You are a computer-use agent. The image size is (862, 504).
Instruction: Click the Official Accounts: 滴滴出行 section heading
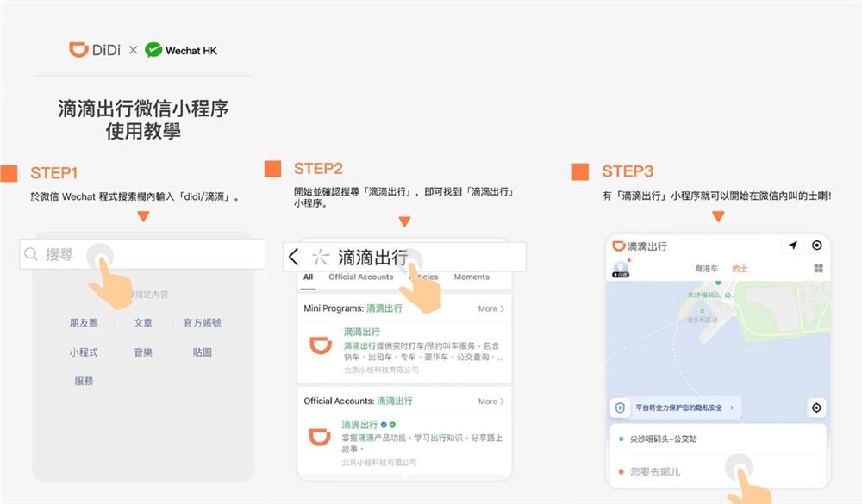[358, 401]
